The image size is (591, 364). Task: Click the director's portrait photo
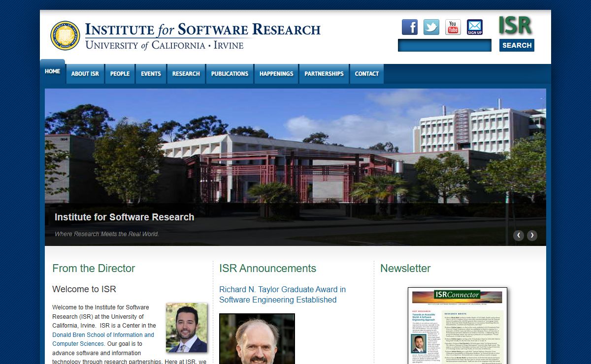187,328
